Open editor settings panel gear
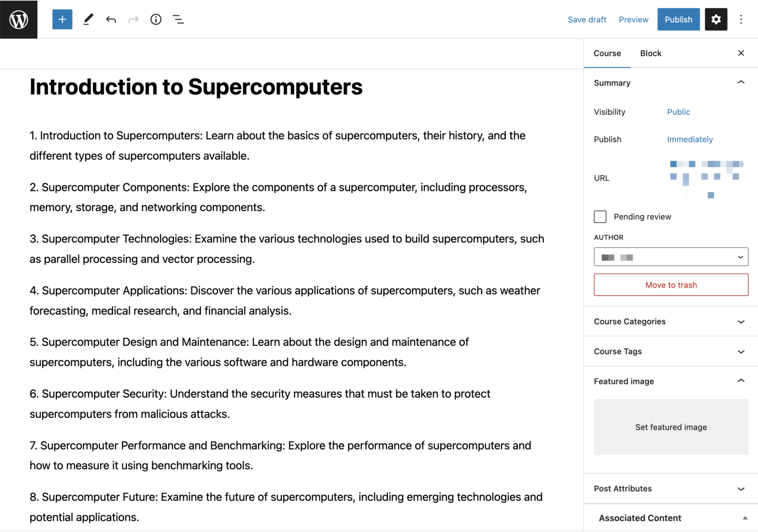 click(x=716, y=19)
